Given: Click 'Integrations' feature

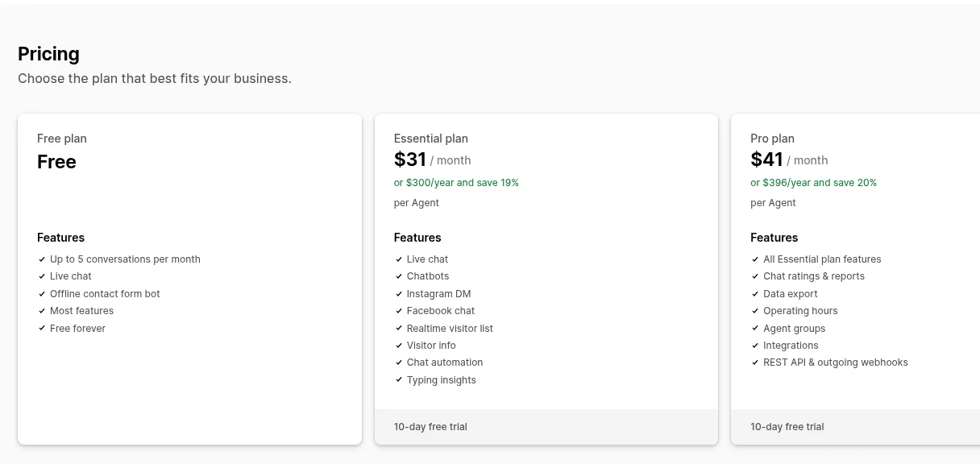Looking at the screenshot, I should click(x=791, y=346).
